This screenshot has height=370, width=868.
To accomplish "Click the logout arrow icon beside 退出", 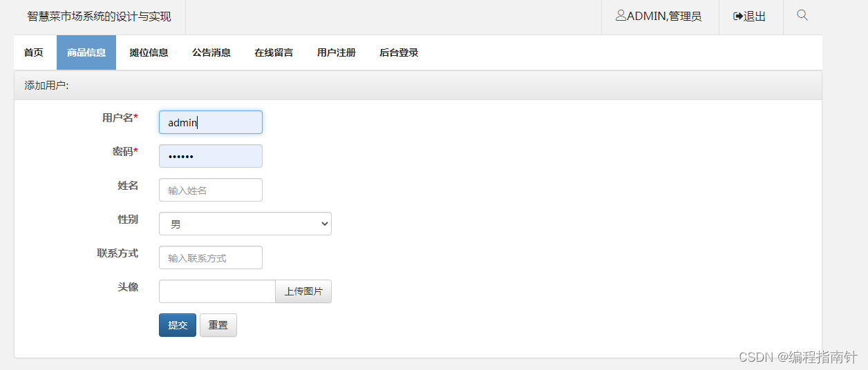I will pos(738,16).
